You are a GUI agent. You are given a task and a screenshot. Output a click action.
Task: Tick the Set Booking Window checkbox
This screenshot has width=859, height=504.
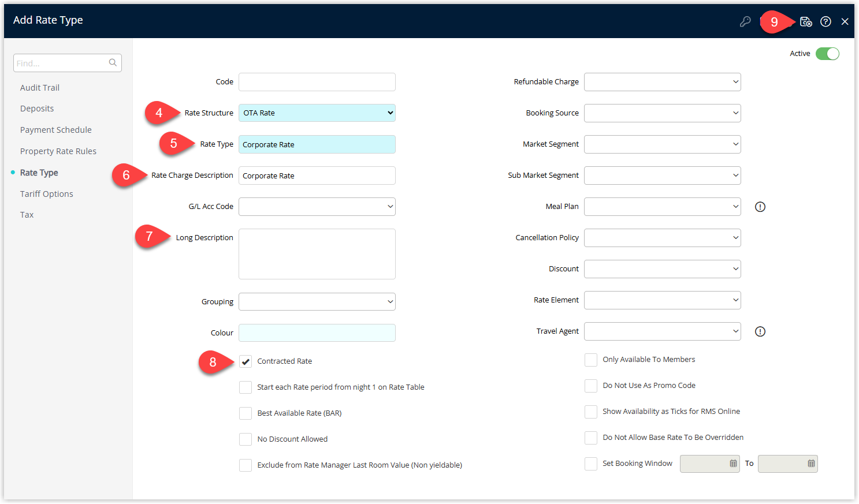591,464
